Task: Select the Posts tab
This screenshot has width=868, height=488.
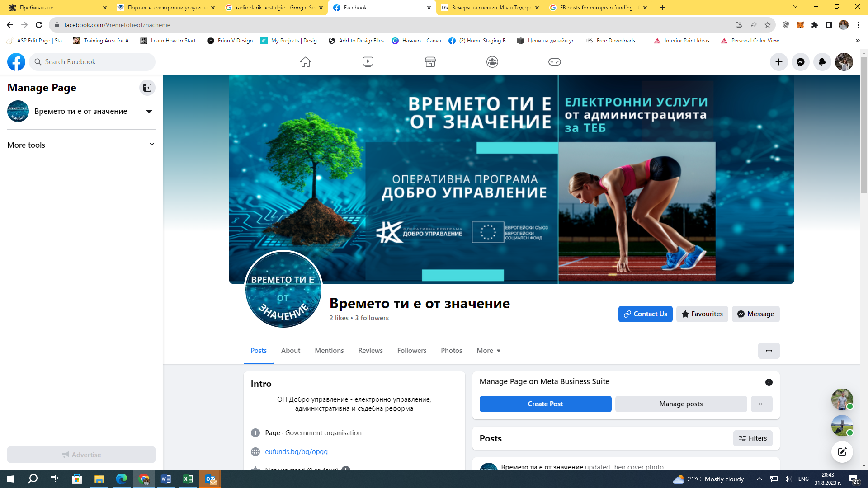Action: click(259, 351)
